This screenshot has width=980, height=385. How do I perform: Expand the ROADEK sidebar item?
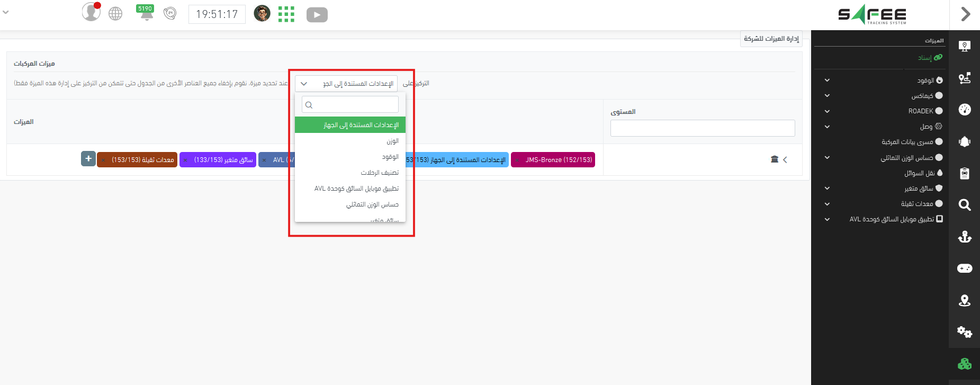(827, 111)
